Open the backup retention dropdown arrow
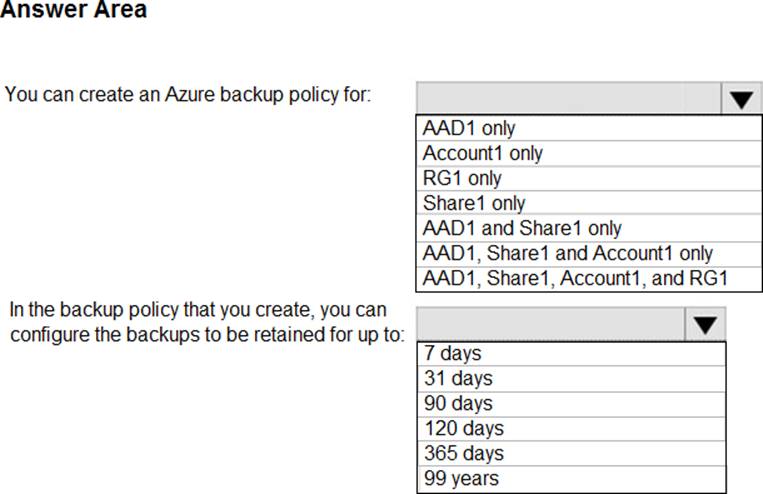Image resolution: width=763 pixels, height=494 pixels. tap(704, 324)
